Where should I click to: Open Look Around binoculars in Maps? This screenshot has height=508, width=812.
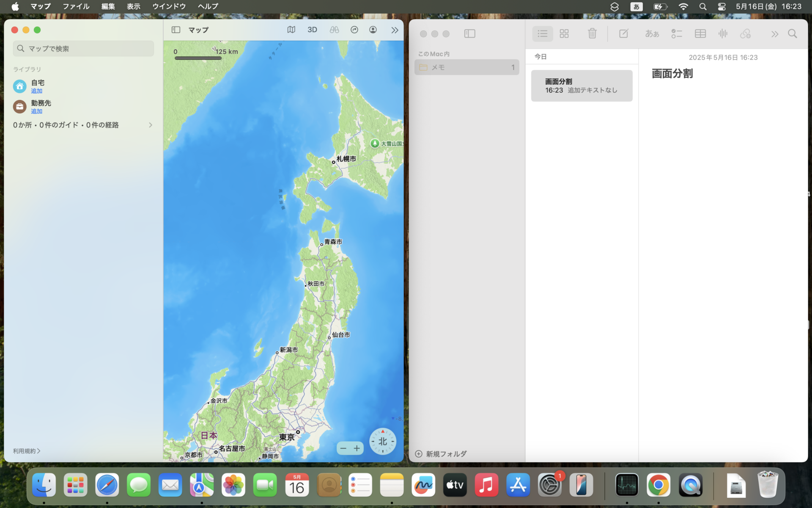(x=334, y=30)
